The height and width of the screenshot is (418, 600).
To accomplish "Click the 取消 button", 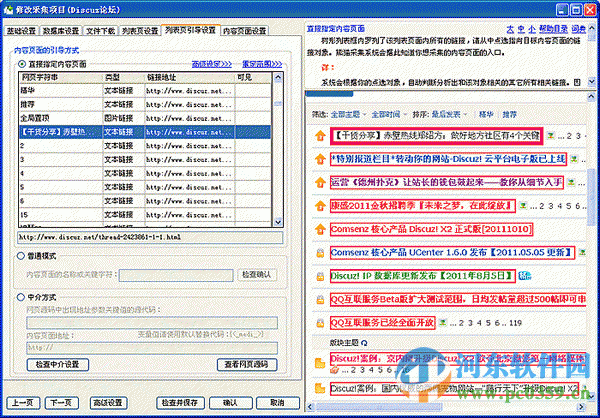I will pos(277,403).
